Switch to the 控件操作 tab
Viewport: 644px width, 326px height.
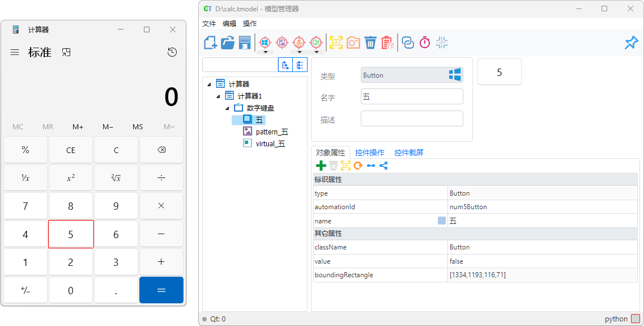point(370,153)
